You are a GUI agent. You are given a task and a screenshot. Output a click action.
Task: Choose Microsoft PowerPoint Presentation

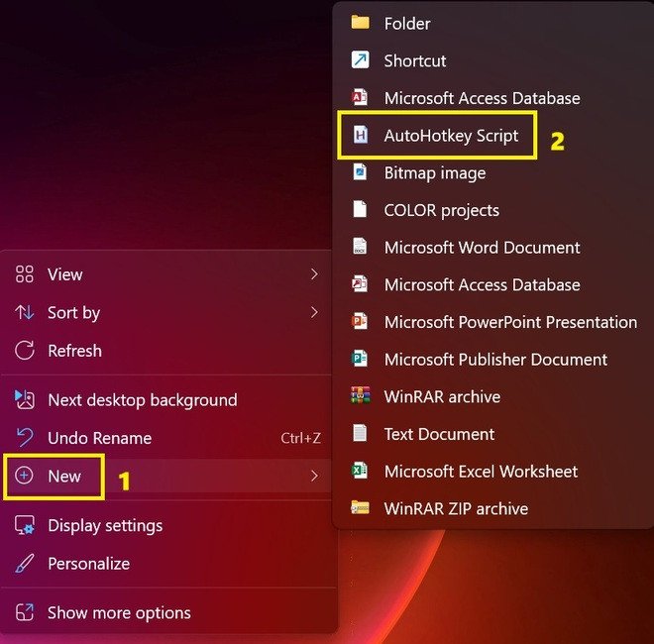pyautogui.click(x=492, y=322)
